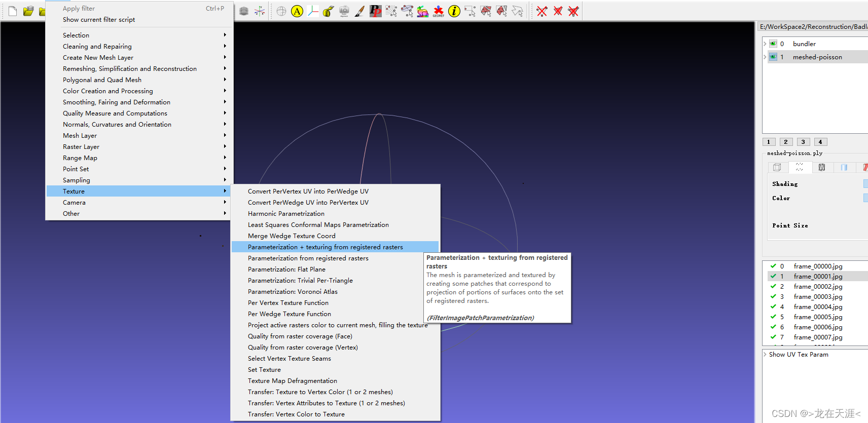This screenshot has height=423, width=868.
Task: Toggle green check for frame_00003.jpg
Action: [773, 296]
